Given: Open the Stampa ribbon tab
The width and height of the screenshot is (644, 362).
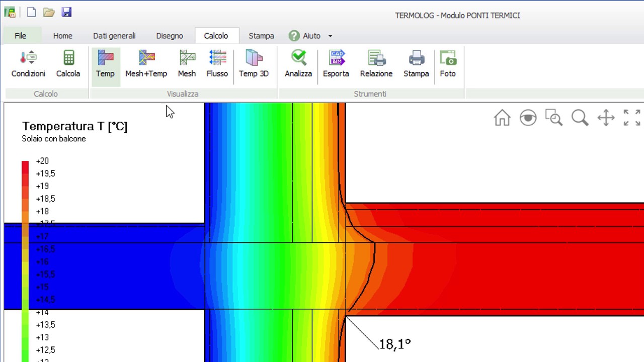Looking at the screenshot, I should click(262, 36).
